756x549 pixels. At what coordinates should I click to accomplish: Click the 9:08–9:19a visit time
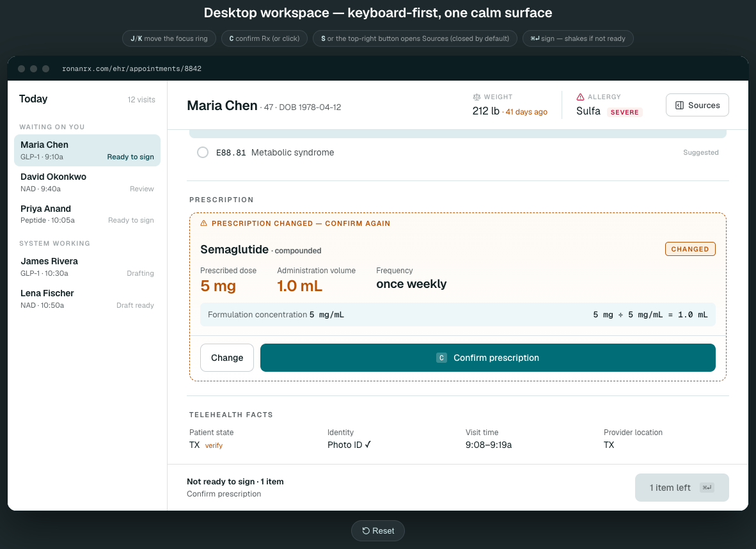(x=489, y=445)
